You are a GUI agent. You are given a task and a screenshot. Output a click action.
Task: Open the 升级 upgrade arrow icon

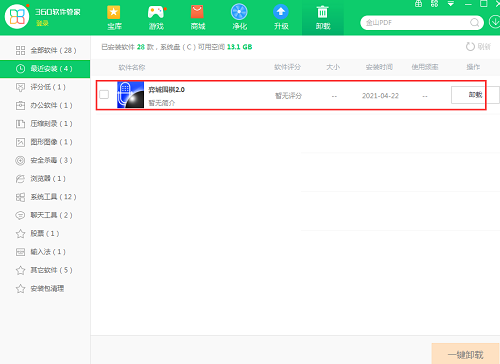coord(281,17)
